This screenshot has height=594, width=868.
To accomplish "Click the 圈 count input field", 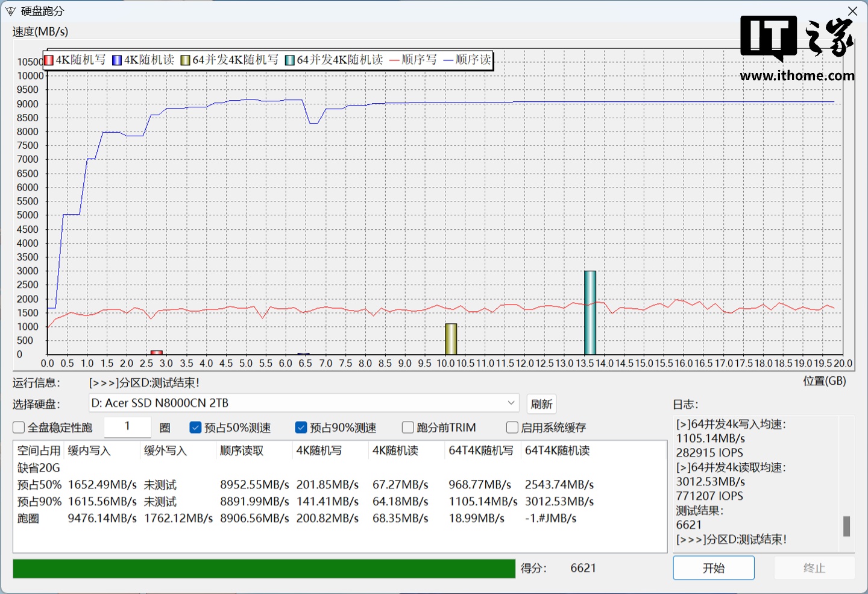I will point(127,427).
